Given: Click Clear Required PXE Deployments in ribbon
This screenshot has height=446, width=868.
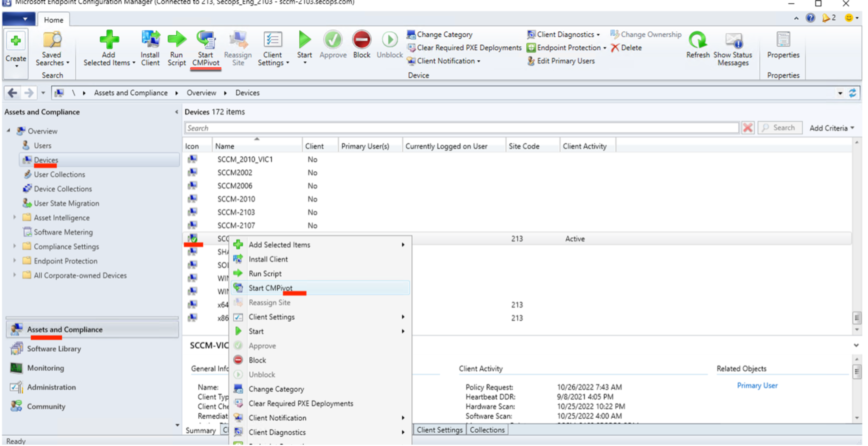Looking at the screenshot, I should [x=464, y=47].
